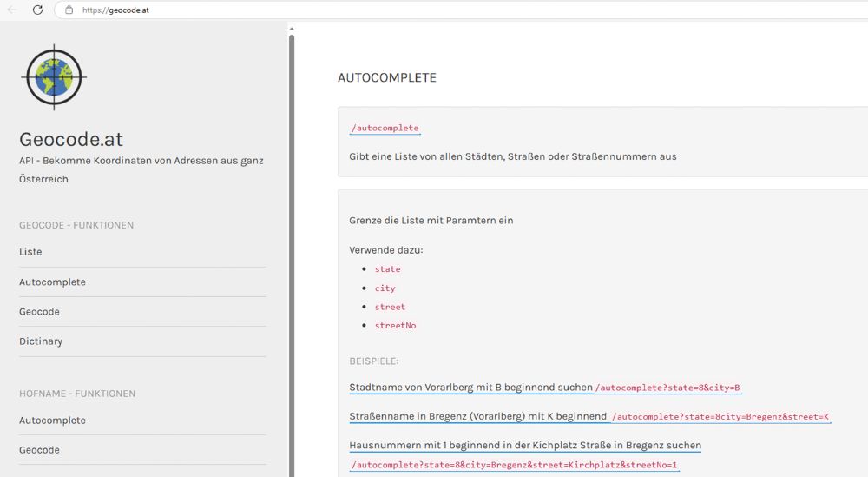Click 'GEOCODE - FUNKTIONEN' section header
This screenshot has width=868, height=477.
[x=76, y=226]
